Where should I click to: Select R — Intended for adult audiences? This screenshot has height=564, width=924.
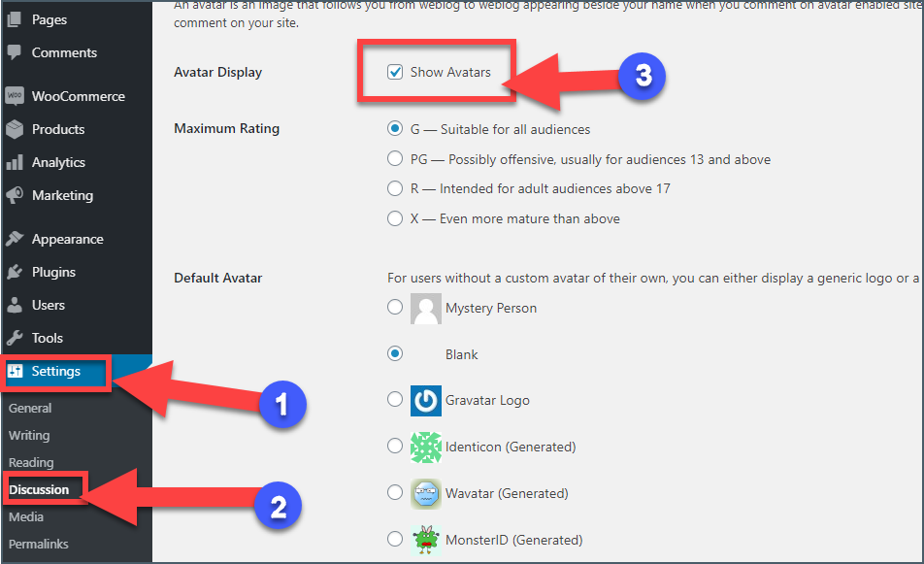[x=395, y=188]
